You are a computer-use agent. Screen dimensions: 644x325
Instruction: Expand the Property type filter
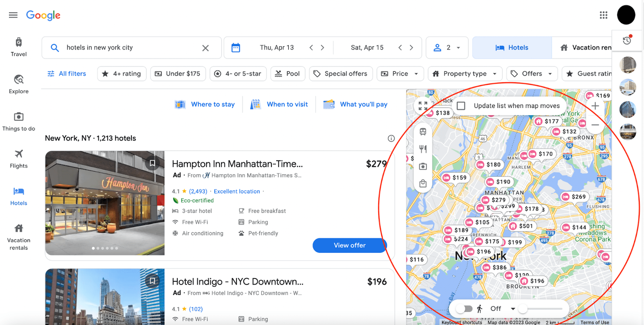point(465,73)
